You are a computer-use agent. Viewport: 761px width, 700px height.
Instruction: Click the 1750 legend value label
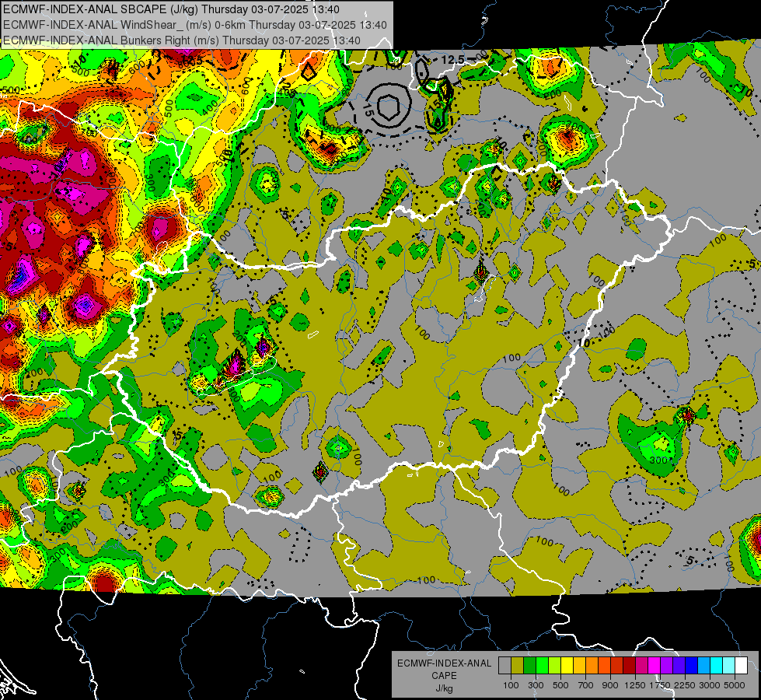(x=660, y=685)
